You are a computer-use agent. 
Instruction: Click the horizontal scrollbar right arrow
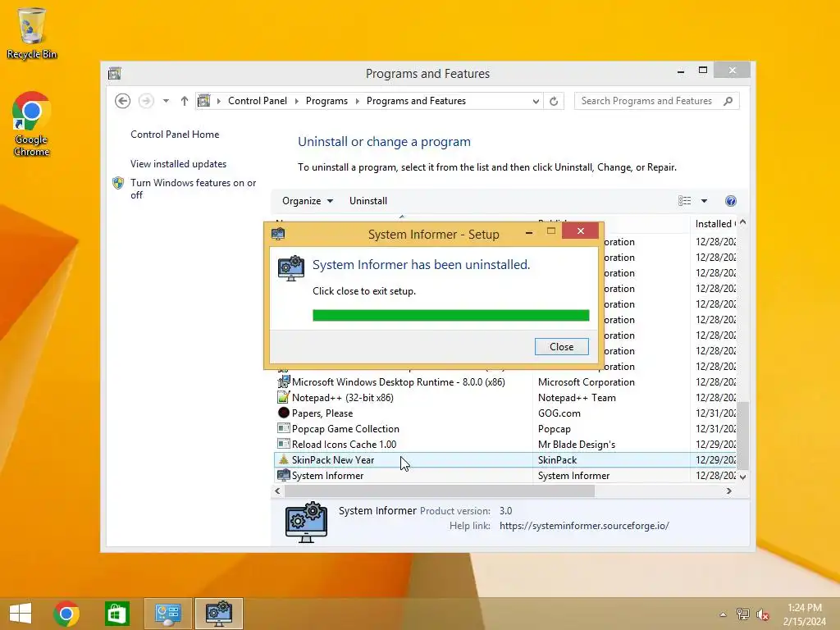728,491
